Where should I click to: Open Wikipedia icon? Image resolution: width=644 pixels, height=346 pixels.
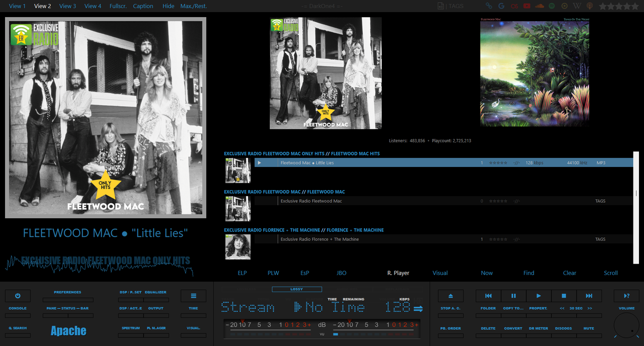pos(577,6)
